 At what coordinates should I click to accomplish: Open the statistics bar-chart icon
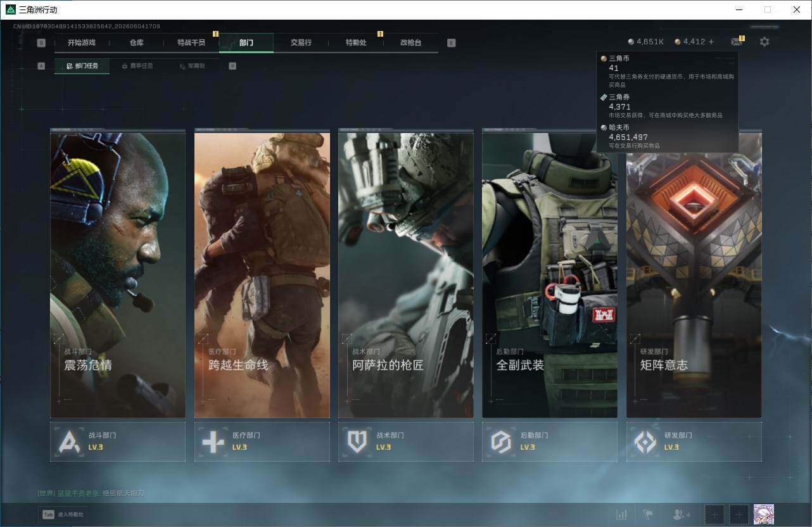pyautogui.click(x=622, y=514)
